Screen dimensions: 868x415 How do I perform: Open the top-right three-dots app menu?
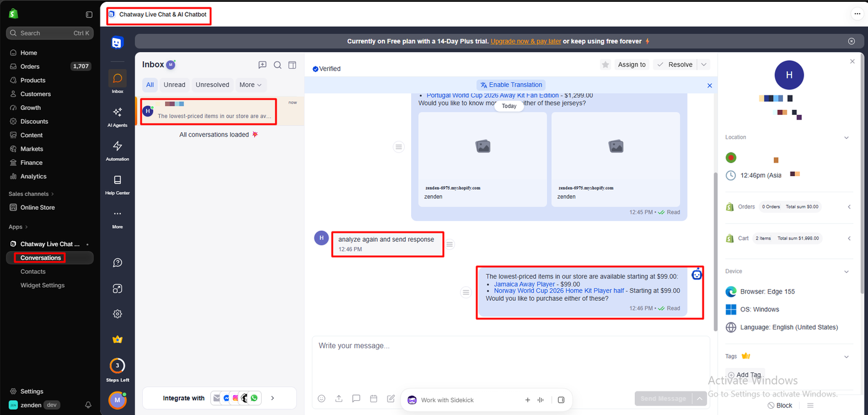pyautogui.click(x=857, y=14)
